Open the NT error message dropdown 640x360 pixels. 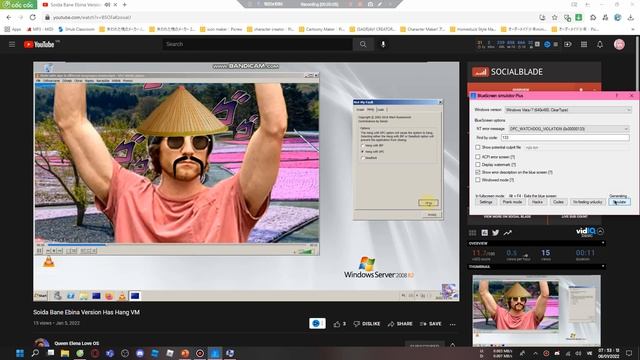click(568, 129)
